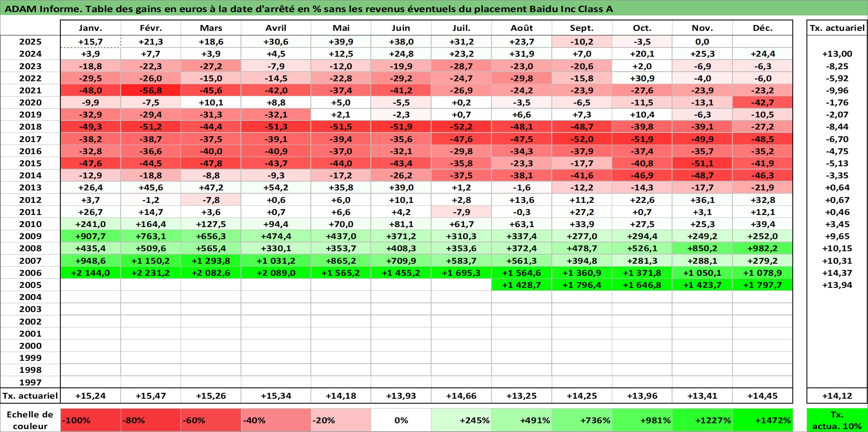Select the +15,47 bottom actuarial value
Viewport: 868px width, 432px height.
[x=151, y=396]
